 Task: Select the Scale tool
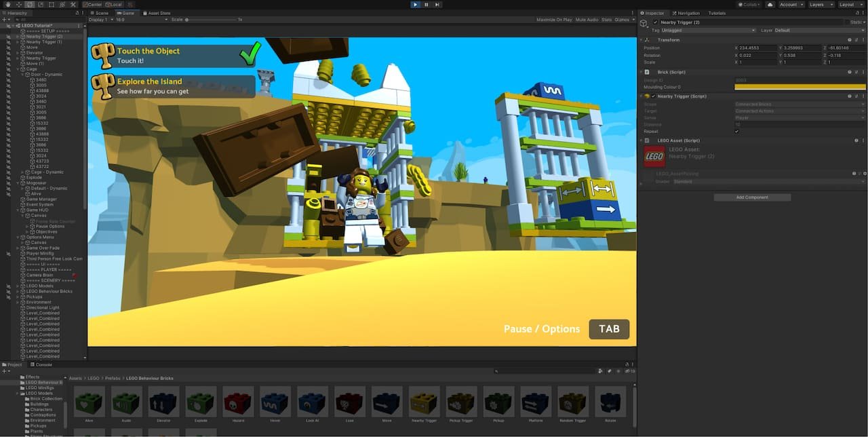[x=39, y=4]
